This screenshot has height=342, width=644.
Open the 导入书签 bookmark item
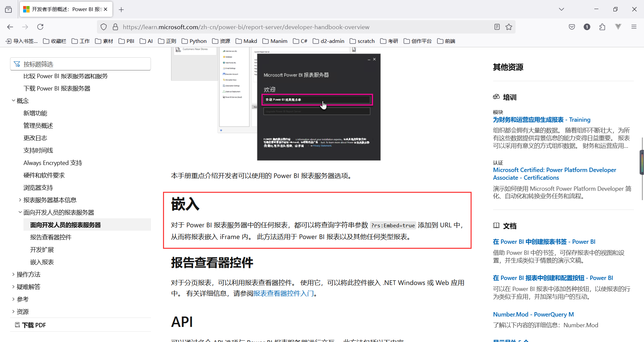coord(22,41)
